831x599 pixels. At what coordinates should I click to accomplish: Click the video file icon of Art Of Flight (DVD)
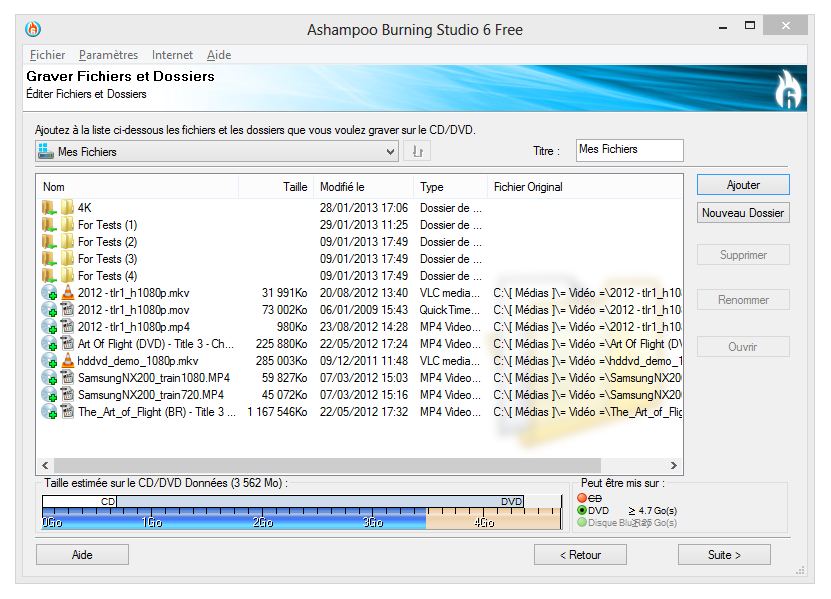coord(67,343)
